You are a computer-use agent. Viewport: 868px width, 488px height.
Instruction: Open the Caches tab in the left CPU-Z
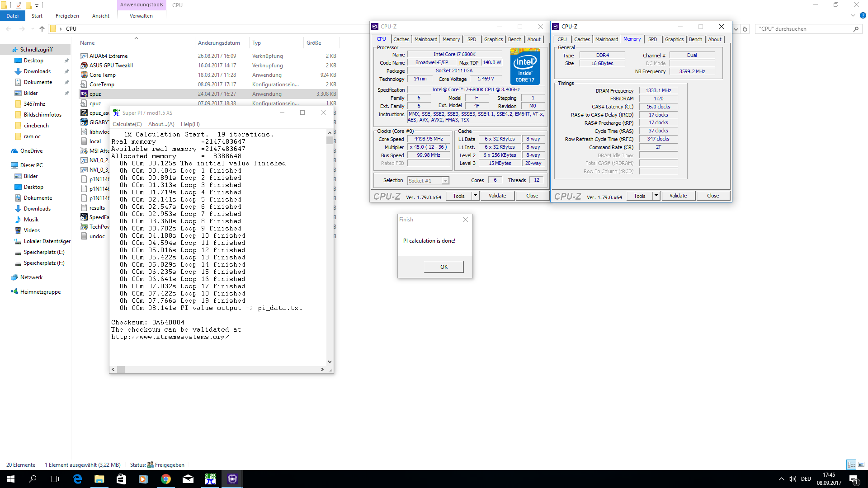[401, 39]
